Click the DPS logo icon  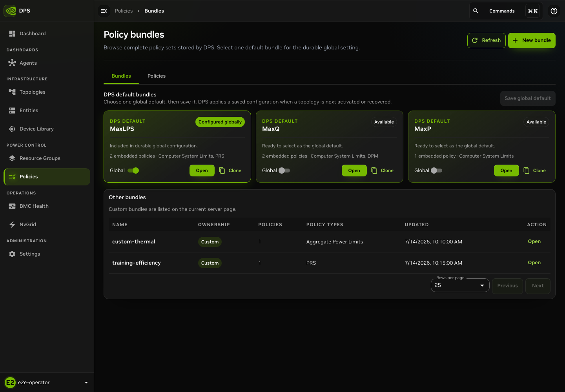point(10,11)
